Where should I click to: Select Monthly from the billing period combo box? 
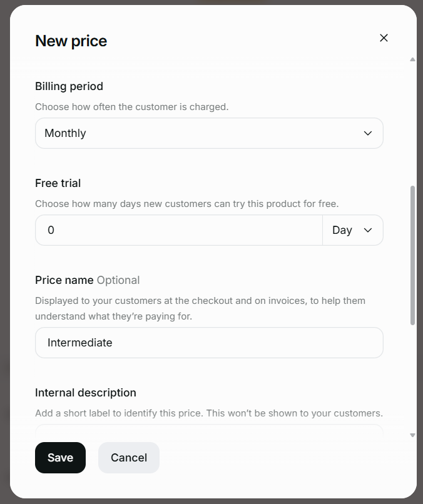pyautogui.click(x=209, y=133)
